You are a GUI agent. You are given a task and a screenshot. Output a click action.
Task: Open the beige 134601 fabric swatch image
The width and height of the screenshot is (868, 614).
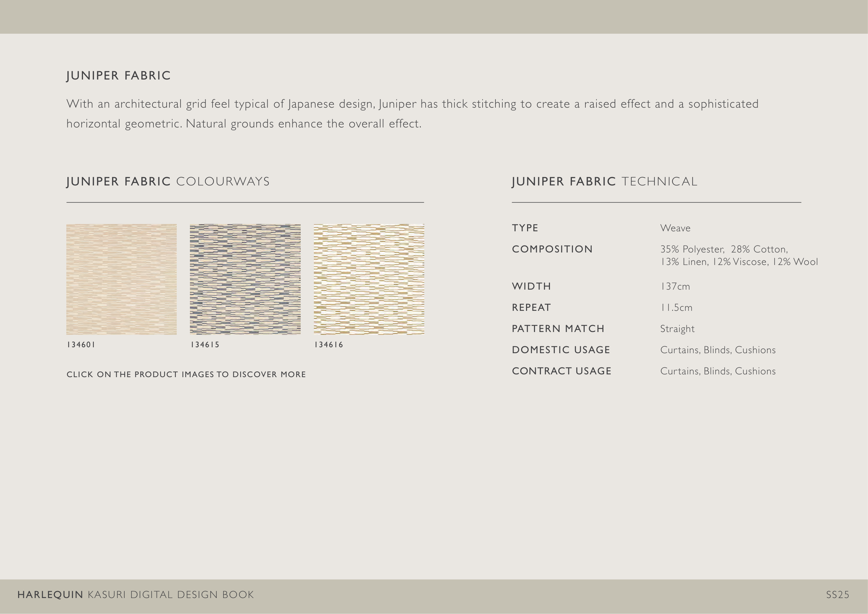[122, 279]
